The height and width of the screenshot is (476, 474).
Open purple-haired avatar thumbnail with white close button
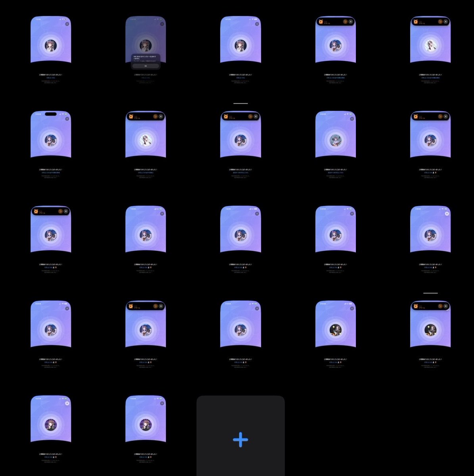[x=51, y=430]
